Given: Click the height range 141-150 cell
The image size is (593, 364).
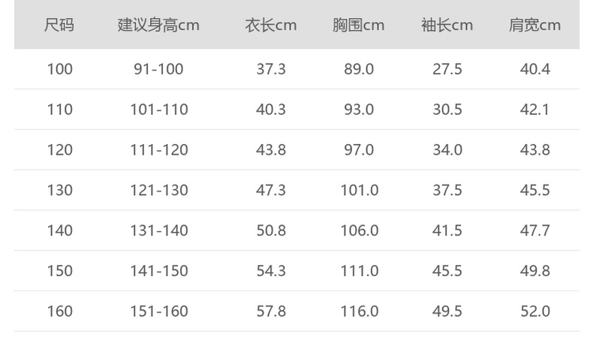Looking at the screenshot, I should tap(158, 271).
